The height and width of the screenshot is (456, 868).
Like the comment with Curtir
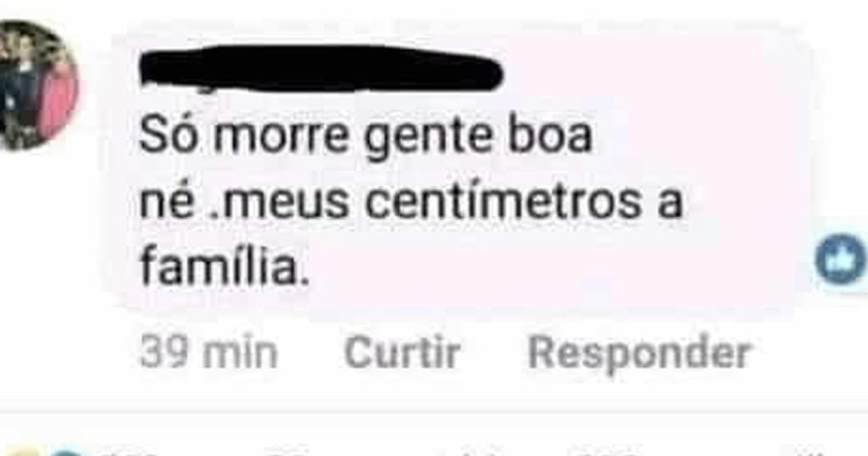pos(402,352)
